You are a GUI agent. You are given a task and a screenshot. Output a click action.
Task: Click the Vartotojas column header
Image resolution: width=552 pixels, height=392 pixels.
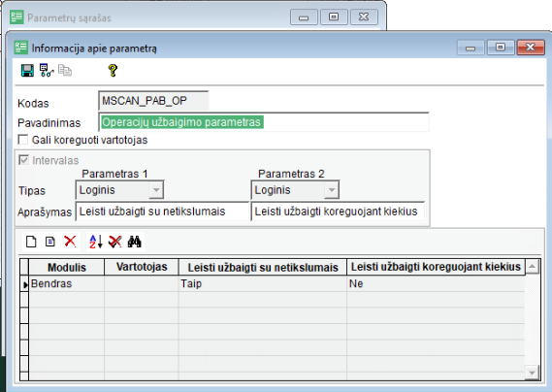tap(142, 268)
